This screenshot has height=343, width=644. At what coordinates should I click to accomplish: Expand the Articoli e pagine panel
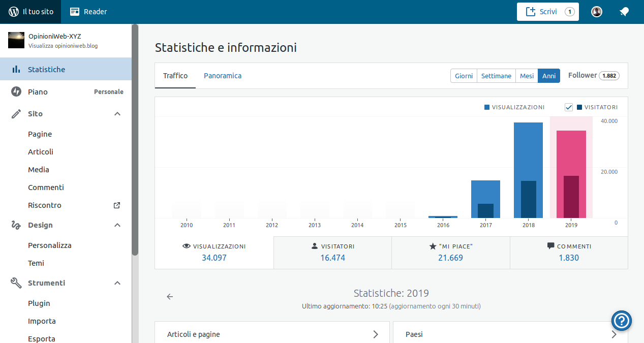click(376, 334)
